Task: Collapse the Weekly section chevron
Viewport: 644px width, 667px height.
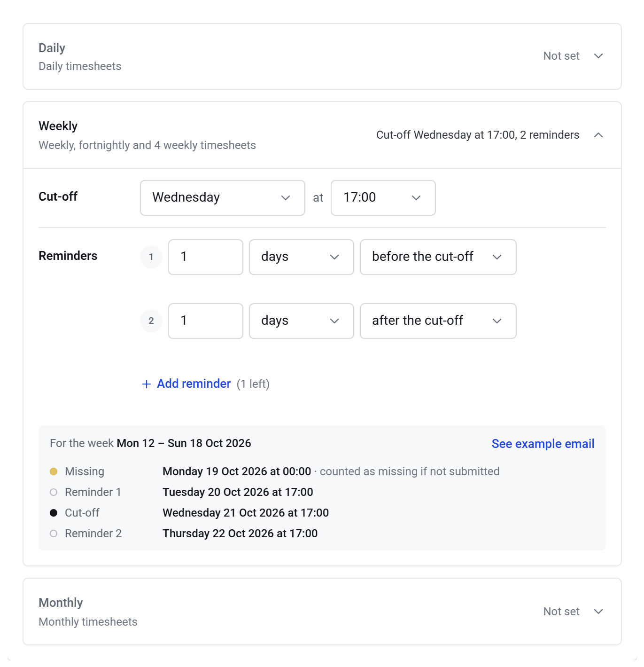Action: 598,135
